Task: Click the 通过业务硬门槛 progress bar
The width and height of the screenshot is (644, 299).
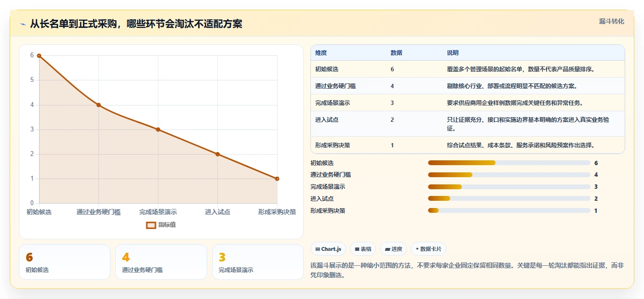Action: [x=509, y=175]
